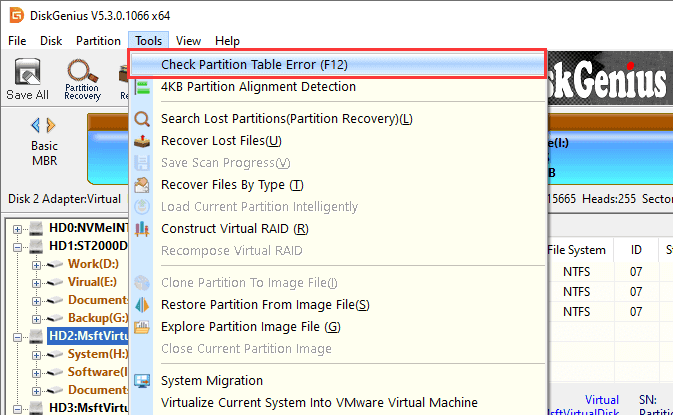
Task: Collapse the HD2:MsftVirtu disk node
Action: coord(19,336)
